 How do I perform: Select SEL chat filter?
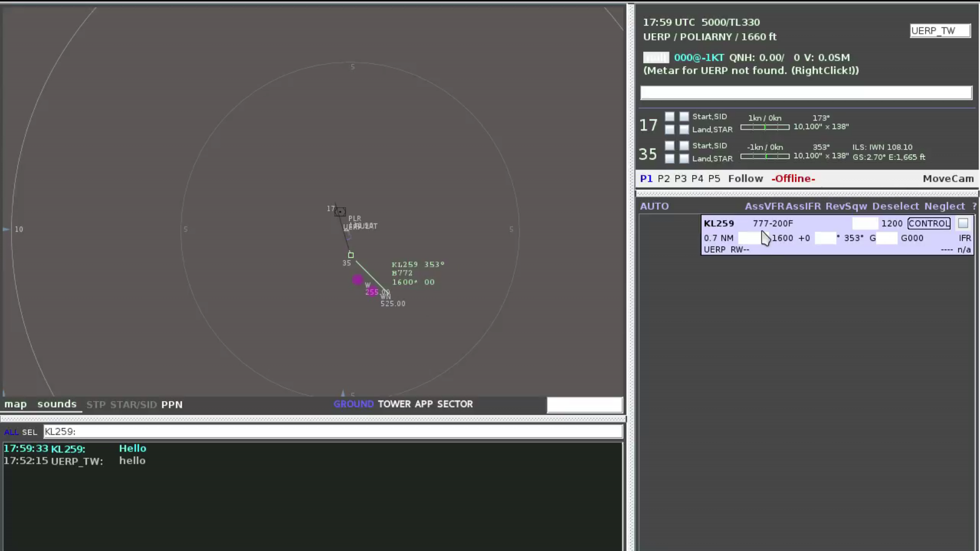click(30, 432)
